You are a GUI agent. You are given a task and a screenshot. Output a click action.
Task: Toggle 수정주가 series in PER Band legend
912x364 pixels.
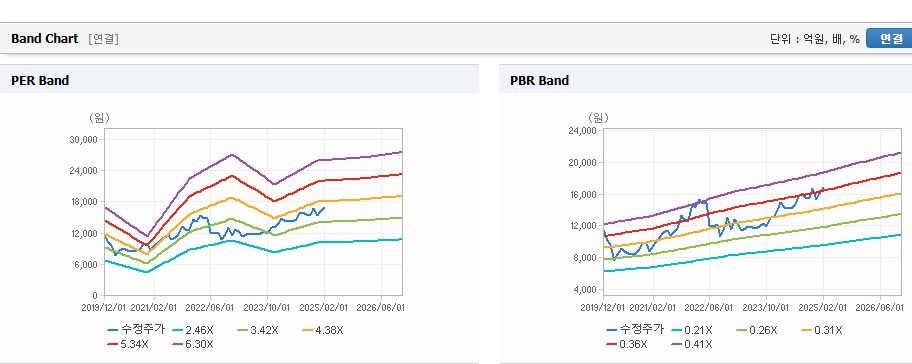(x=136, y=330)
